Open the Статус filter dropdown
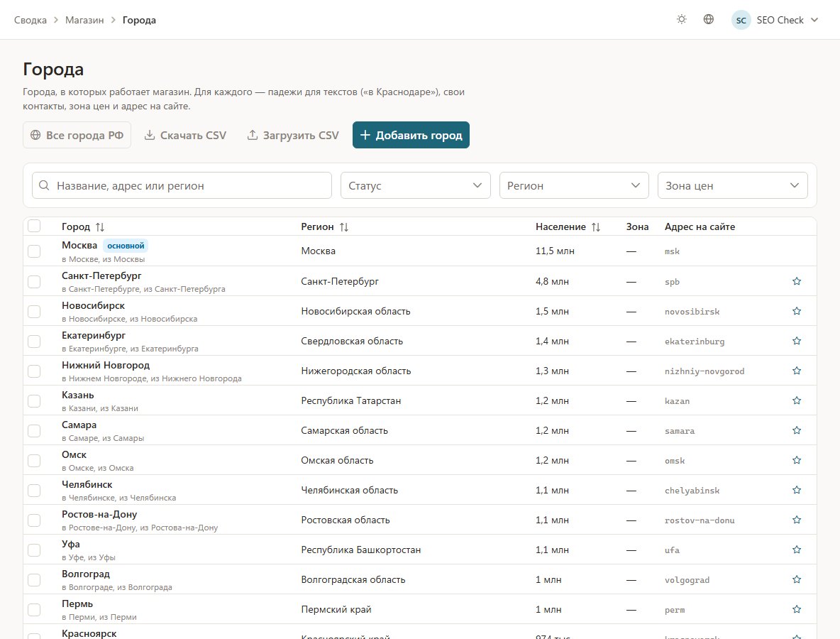 (416, 185)
